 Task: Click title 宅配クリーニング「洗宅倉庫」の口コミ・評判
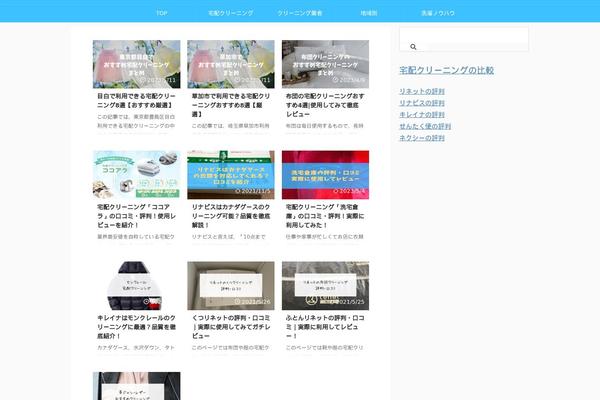point(325,216)
